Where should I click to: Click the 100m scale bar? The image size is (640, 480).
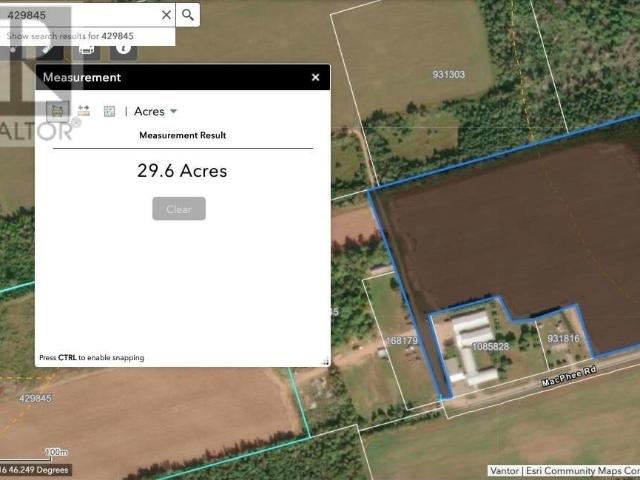click(x=35, y=455)
